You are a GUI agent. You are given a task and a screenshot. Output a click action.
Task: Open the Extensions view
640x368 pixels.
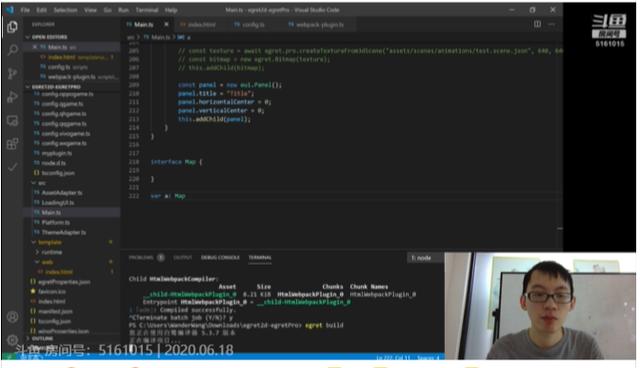tap(12, 144)
